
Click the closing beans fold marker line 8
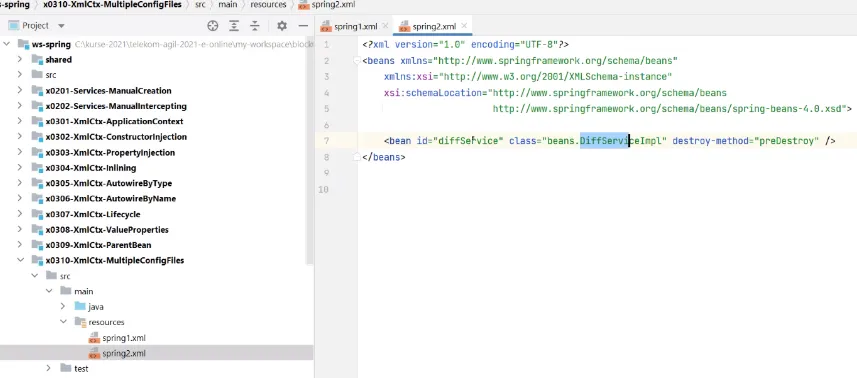[x=356, y=157]
